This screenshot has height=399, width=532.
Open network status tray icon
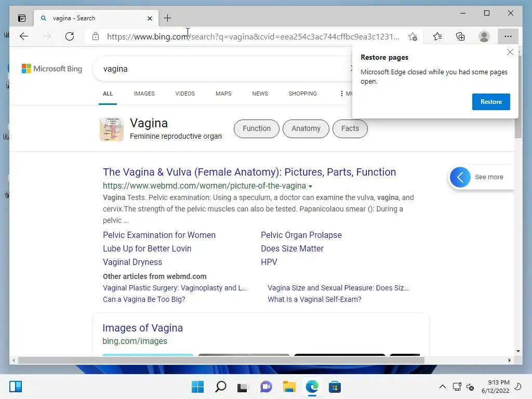pyautogui.click(x=457, y=387)
